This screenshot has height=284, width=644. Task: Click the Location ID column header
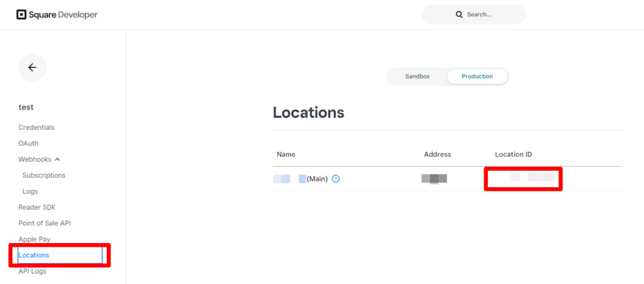tap(513, 154)
